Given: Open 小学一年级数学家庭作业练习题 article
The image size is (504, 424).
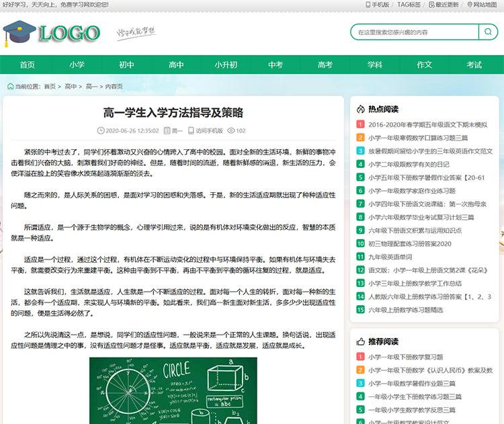Looking at the screenshot, I should (x=412, y=191).
